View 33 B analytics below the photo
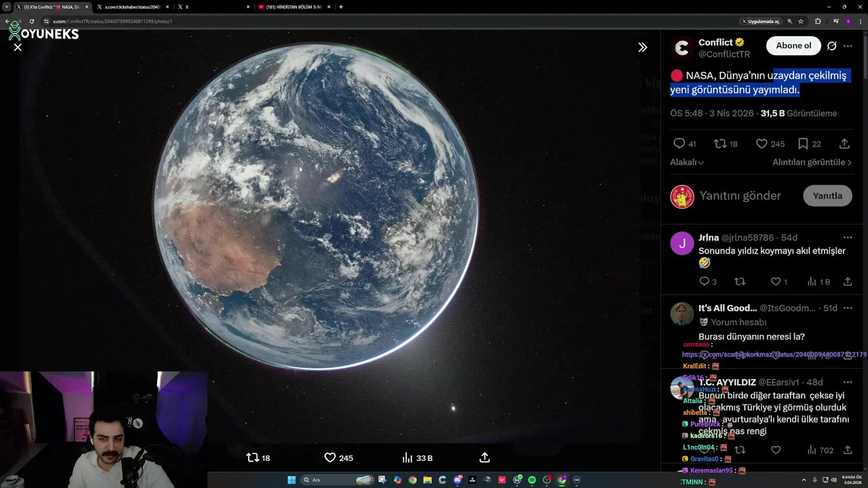The image size is (868, 488). click(x=417, y=457)
